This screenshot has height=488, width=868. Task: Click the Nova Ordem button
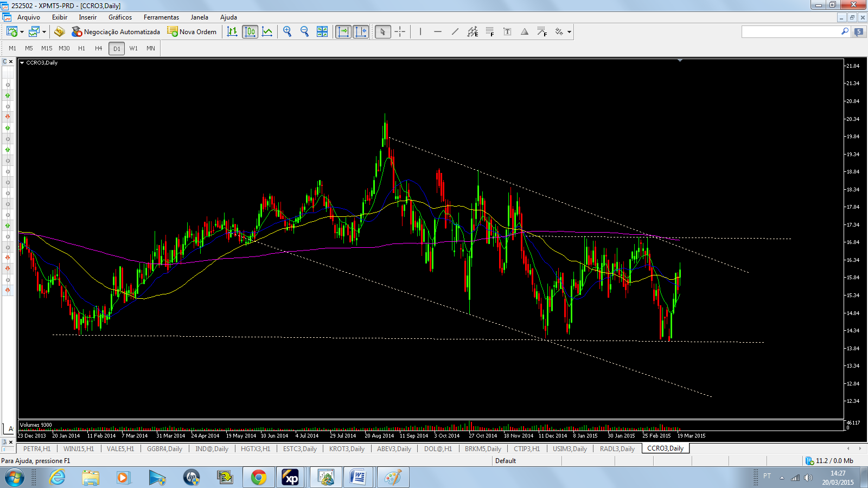(x=192, y=32)
